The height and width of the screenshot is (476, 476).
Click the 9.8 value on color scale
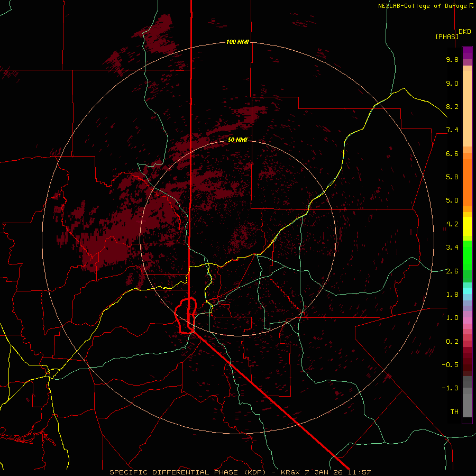coord(452,59)
